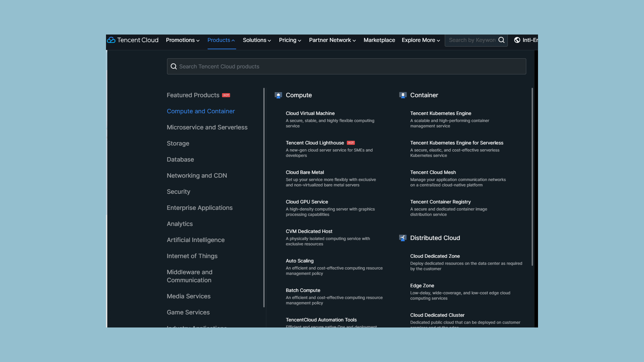Click the Tencent Cloud logo icon
644x362 pixels.
coord(111,40)
